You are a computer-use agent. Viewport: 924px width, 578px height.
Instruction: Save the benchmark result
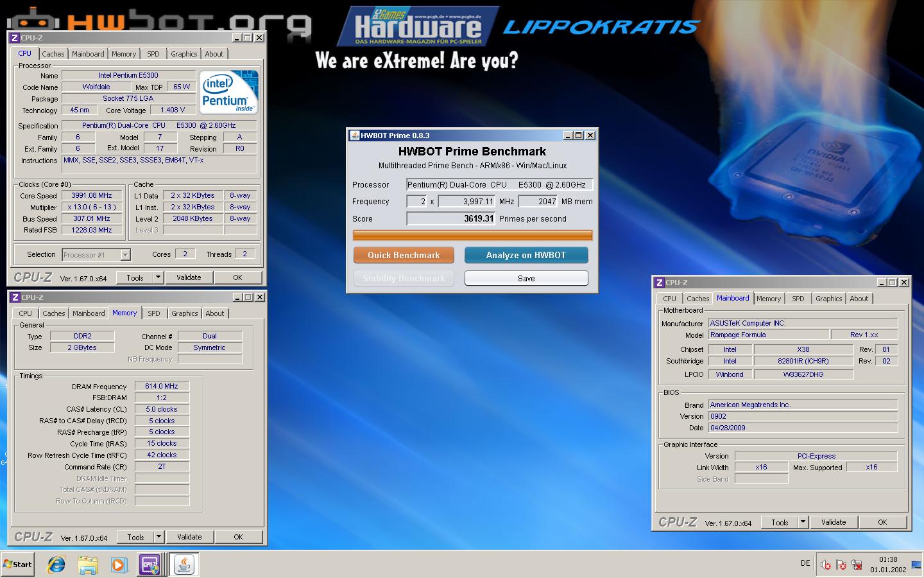(x=526, y=278)
